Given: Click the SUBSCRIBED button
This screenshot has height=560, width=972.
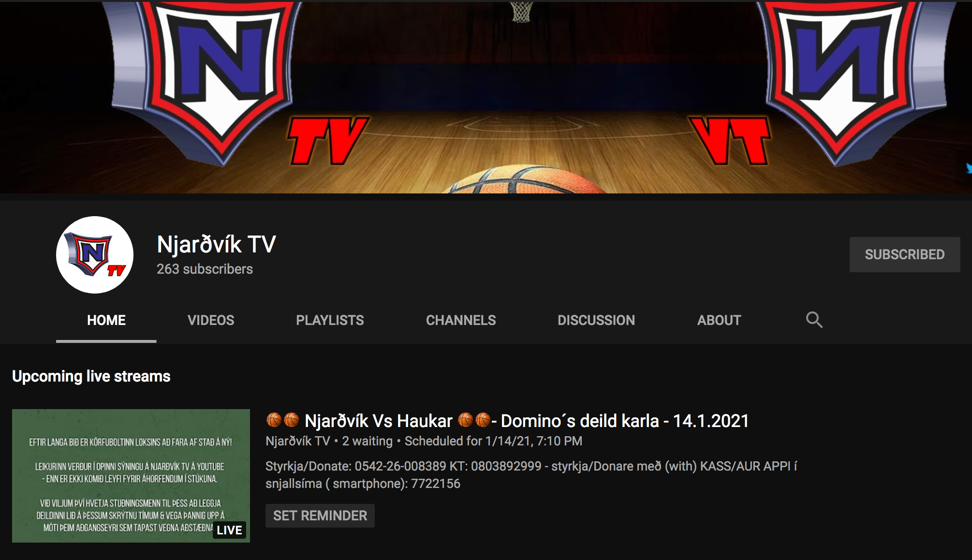Looking at the screenshot, I should pos(905,254).
